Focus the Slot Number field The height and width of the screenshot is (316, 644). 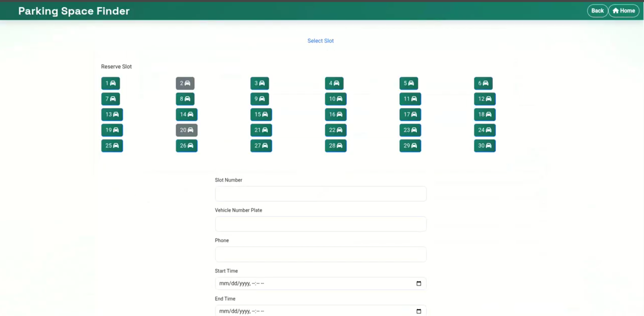(x=321, y=194)
